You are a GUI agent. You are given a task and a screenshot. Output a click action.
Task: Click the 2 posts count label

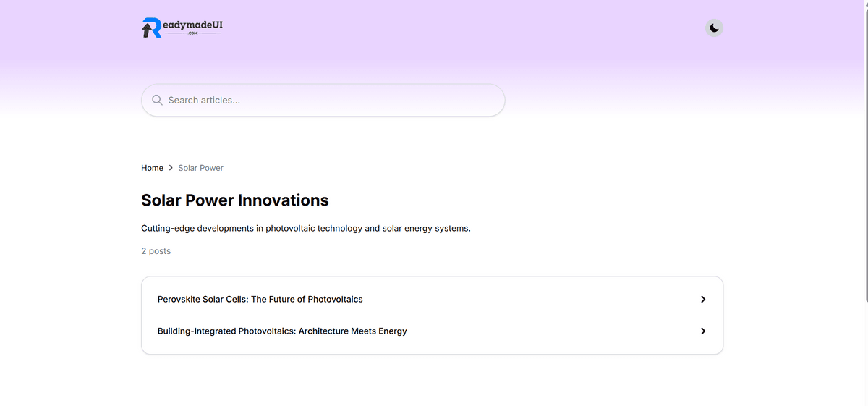coord(156,251)
